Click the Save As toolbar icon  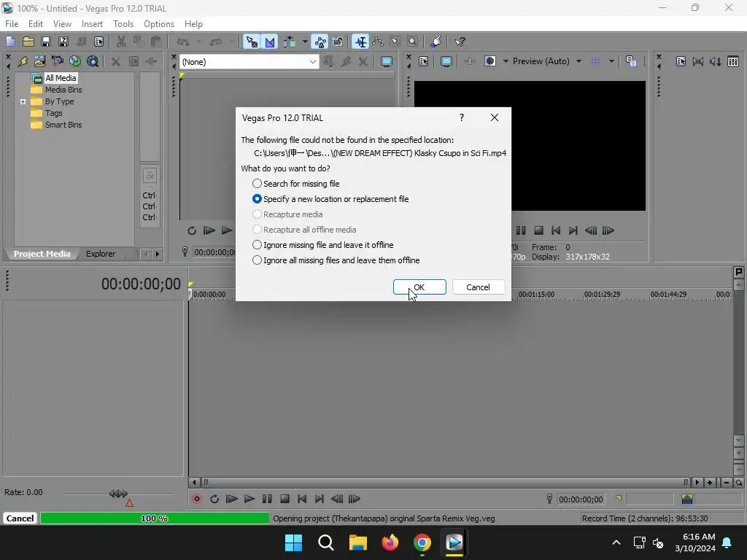click(x=63, y=42)
